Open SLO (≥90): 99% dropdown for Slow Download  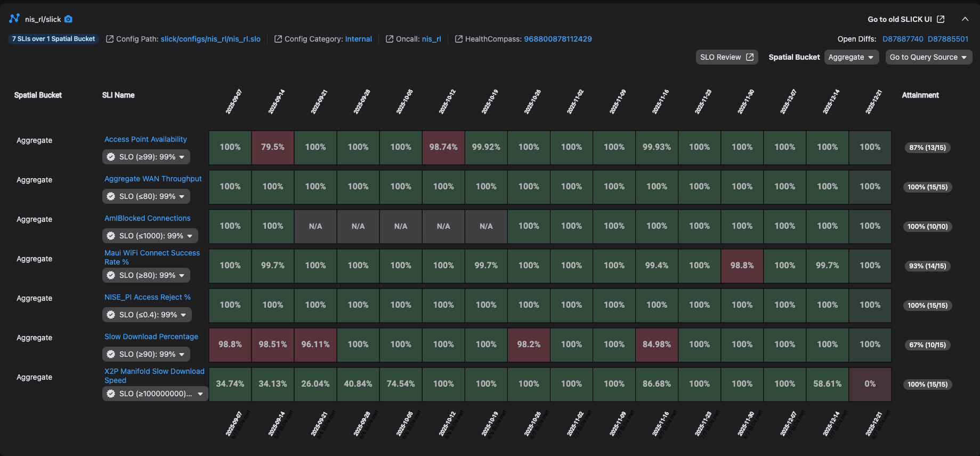tap(146, 354)
